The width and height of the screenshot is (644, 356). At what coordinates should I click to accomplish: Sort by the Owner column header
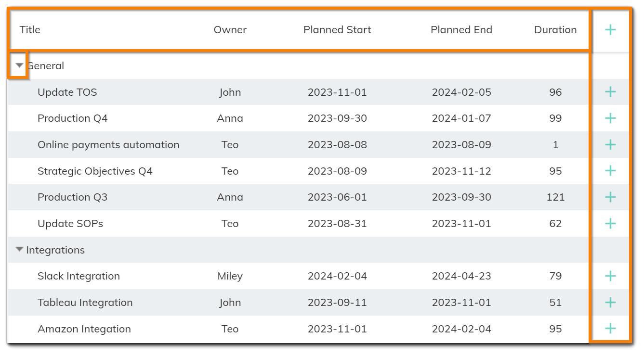[230, 30]
